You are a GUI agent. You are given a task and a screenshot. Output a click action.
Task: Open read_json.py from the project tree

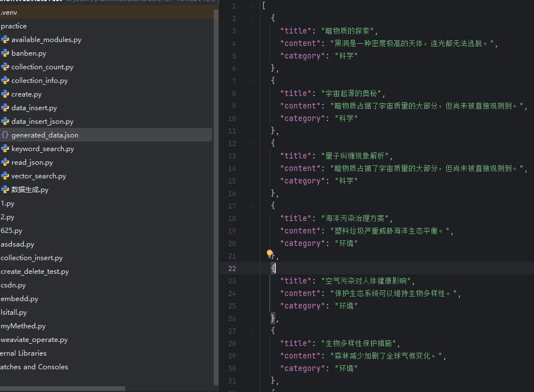point(32,162)
